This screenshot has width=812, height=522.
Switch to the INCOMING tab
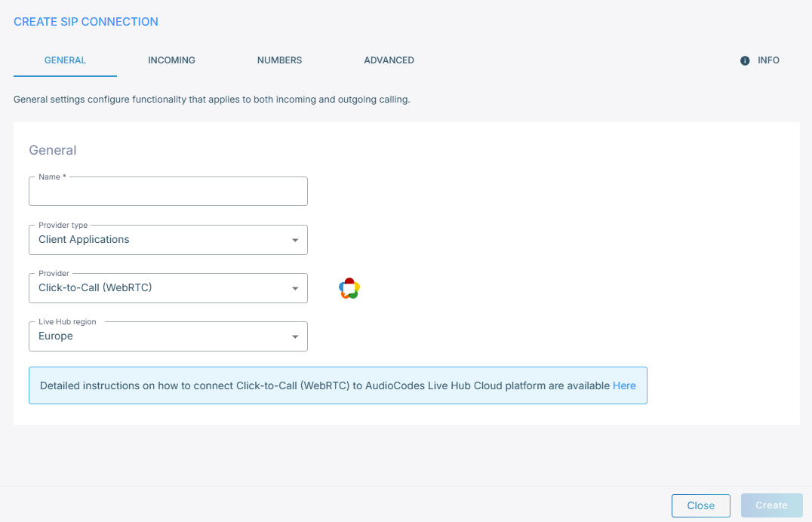[x=171, y=60]
